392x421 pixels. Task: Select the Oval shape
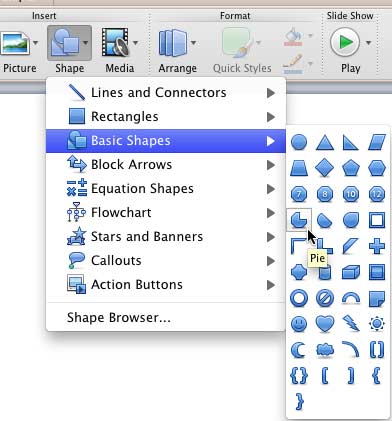click(x=299, y=142)
